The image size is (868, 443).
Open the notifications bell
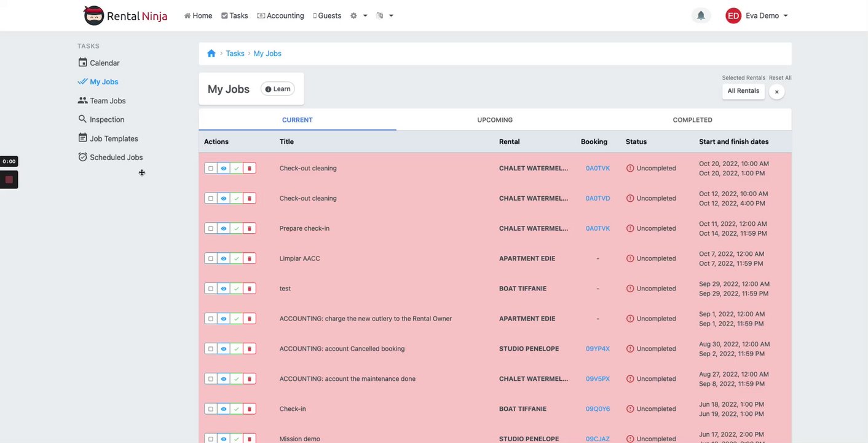[701, 15]
